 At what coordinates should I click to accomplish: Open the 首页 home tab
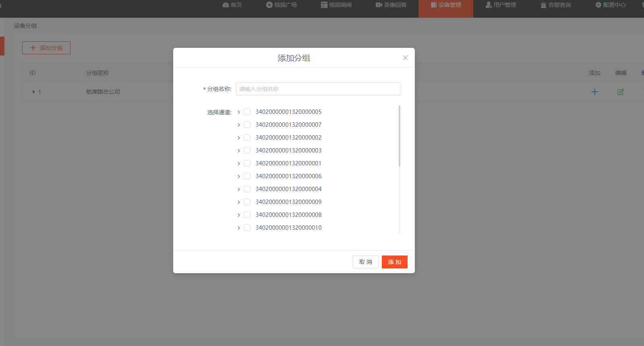coord(232,5)
